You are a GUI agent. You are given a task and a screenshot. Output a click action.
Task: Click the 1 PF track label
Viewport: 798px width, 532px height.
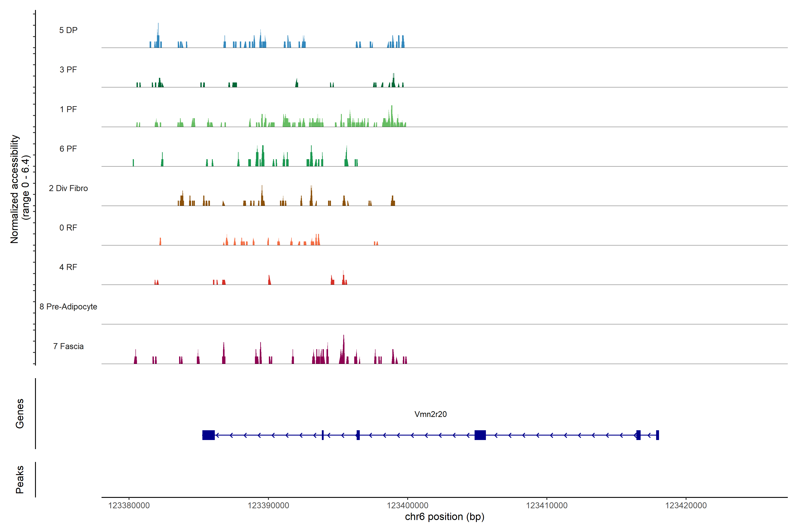click(x=68, y=109)
